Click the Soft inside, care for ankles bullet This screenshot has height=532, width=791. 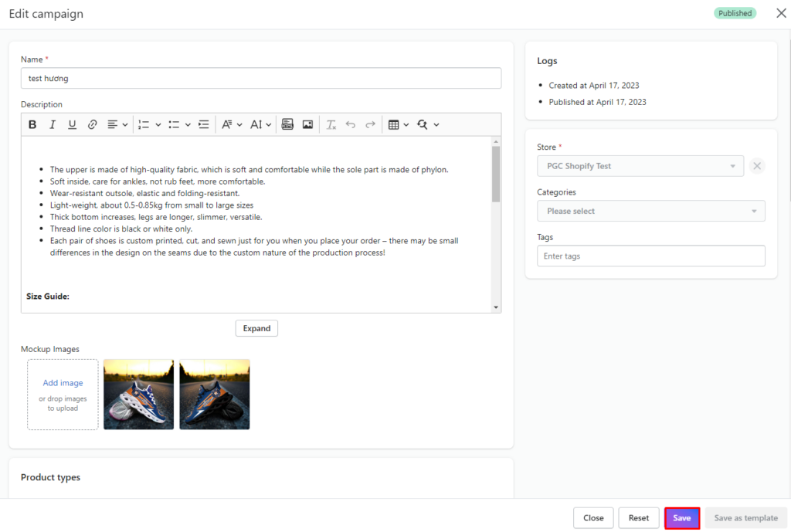(158, 181)
